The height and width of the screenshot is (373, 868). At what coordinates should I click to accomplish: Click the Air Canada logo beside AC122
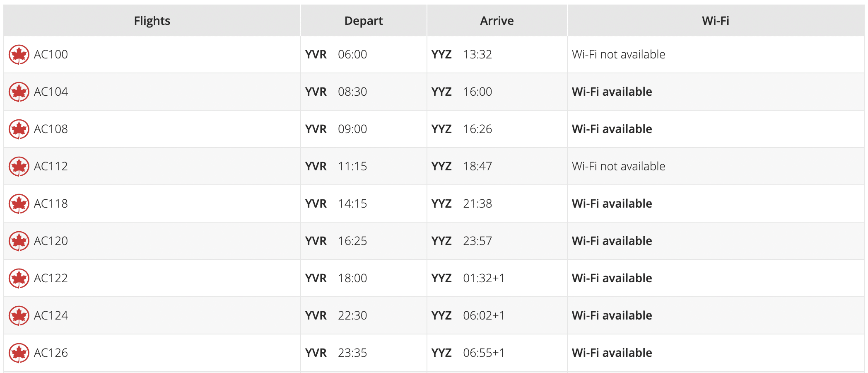point(19,279)
